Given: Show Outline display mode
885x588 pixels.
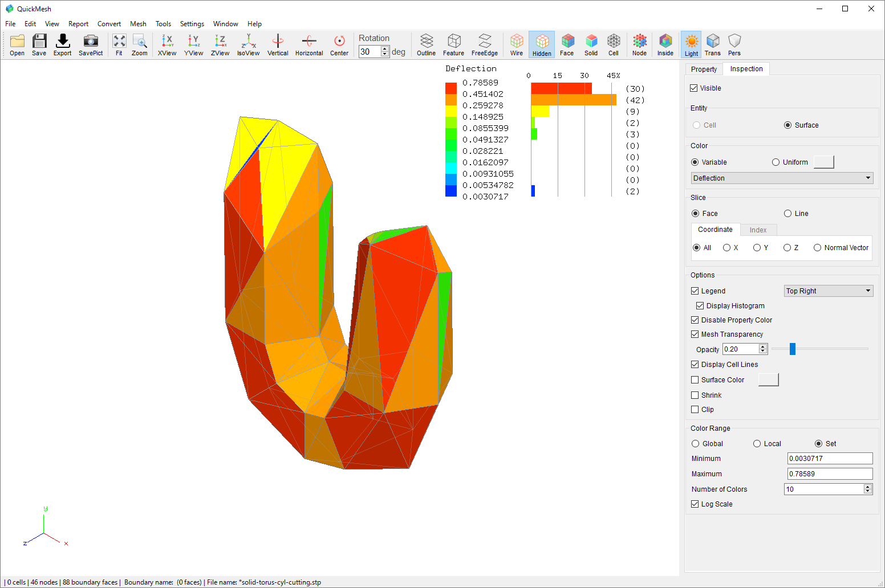Looking at the screenshot, I should (426, 44).
